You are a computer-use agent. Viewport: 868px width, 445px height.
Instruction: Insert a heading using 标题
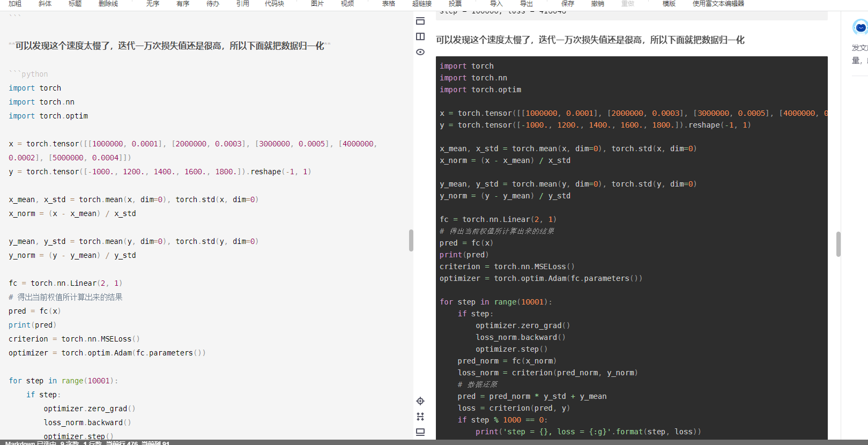tap(75, 3)
